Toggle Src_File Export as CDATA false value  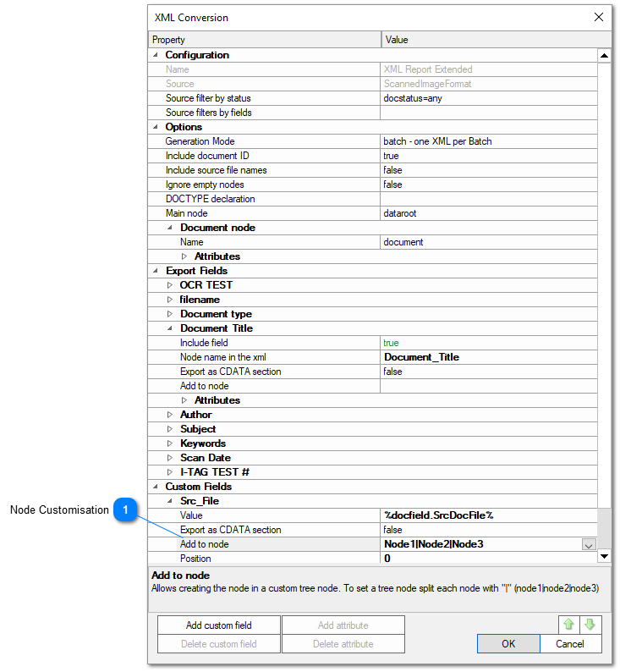(489, 530)
